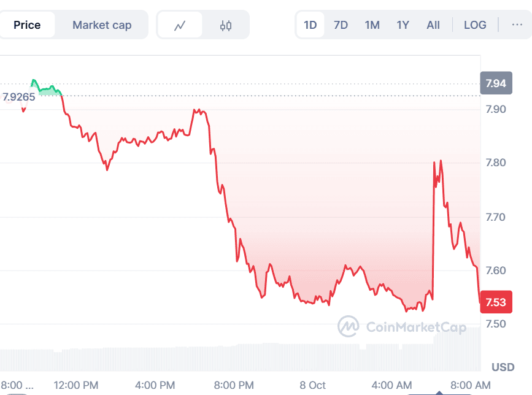The height and width of the screenshot is (395, 532).
Task: Toggle LOG scale on the chart
Action: pyautogui.click(x=475, y=25)
